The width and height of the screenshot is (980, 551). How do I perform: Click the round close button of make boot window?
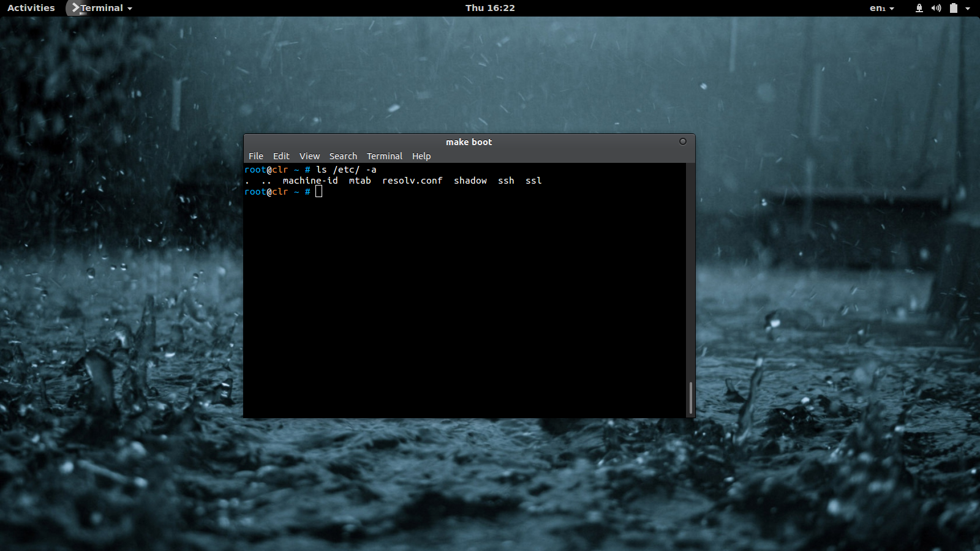pyautogui.click(x=683, y=141)
